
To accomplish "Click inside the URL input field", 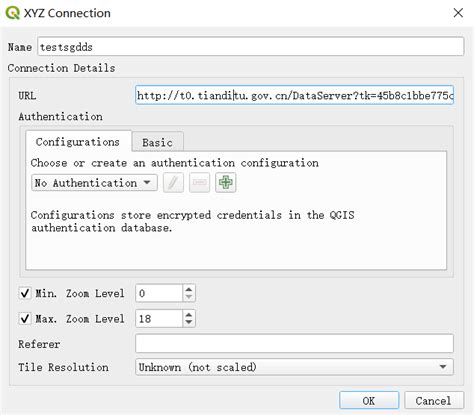I will click(x=294, y=95).
